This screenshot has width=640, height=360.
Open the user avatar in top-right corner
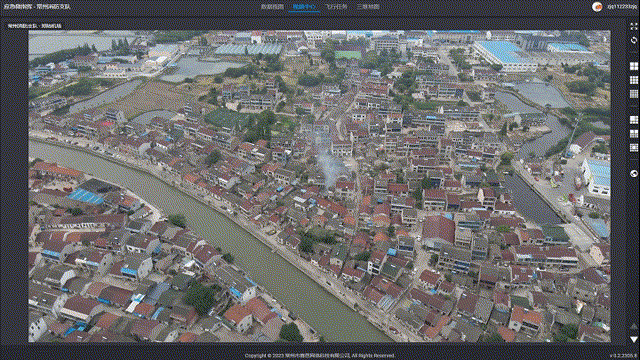tap(597, 7)
